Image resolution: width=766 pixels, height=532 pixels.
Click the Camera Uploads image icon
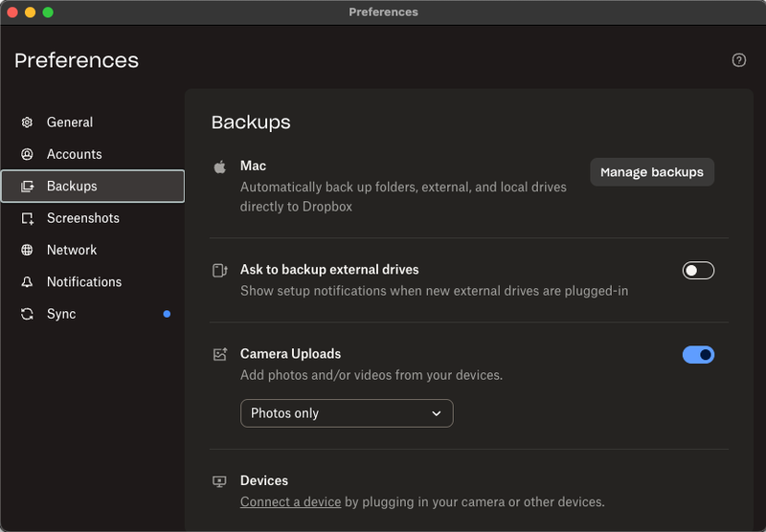tap(219, 355)
